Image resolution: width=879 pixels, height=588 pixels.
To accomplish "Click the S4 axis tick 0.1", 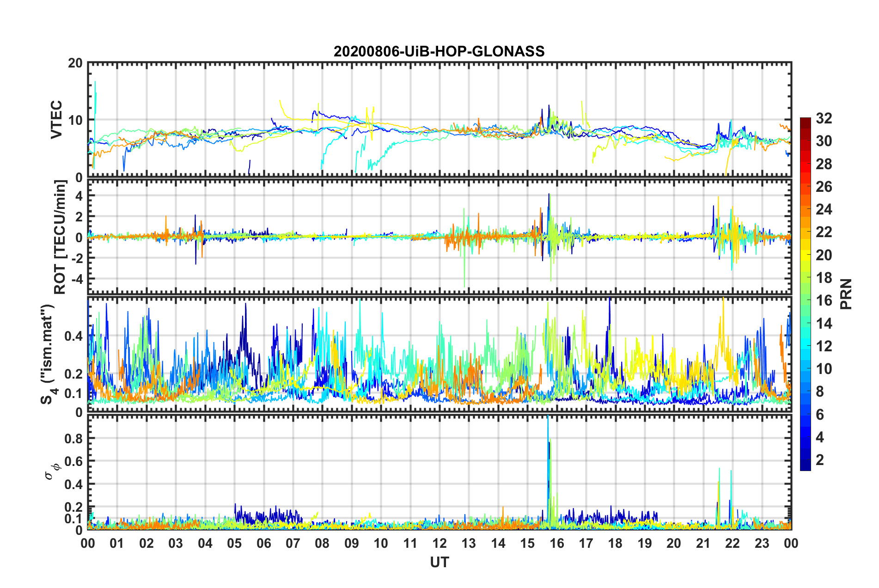I will click(x=73, y=393).
